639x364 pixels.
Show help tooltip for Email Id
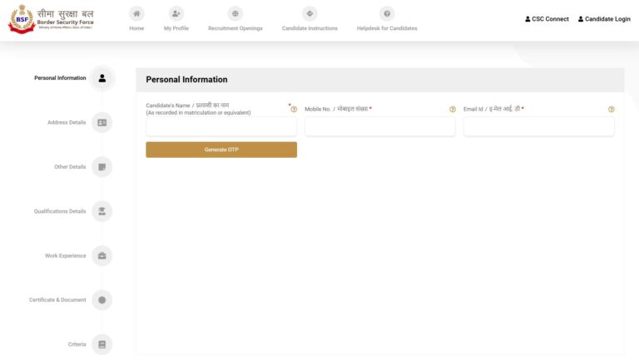[x=612, y=110]
